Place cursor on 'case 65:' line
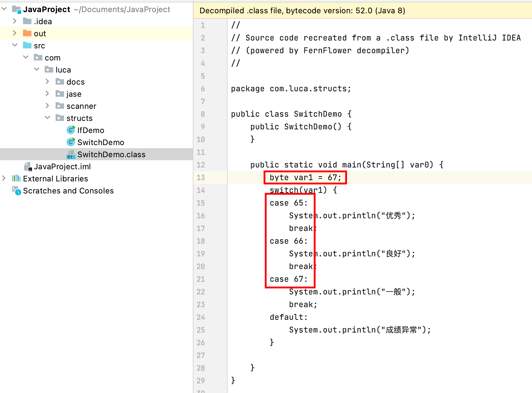 tap(289, 203)
